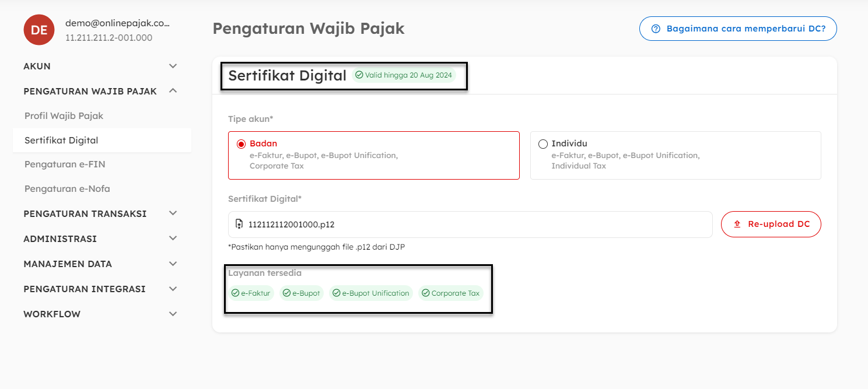Select the Badan account type
868x389 pixels.
[242, 144]
